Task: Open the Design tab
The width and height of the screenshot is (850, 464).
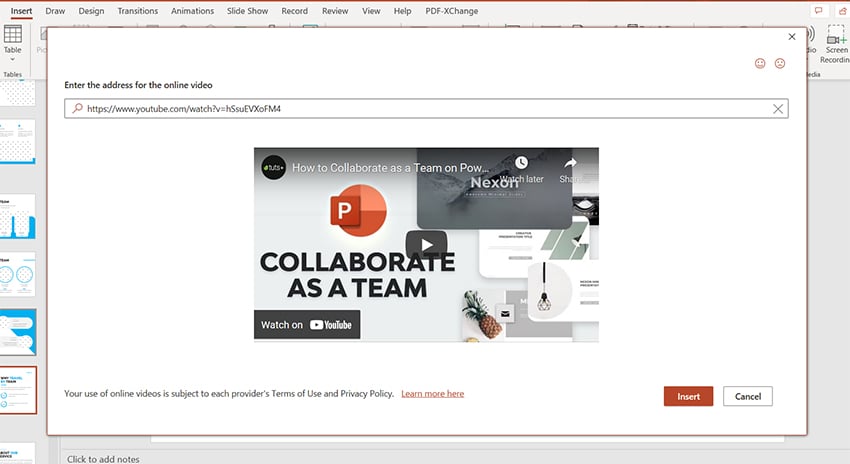Action: click(x=91, y=11)
